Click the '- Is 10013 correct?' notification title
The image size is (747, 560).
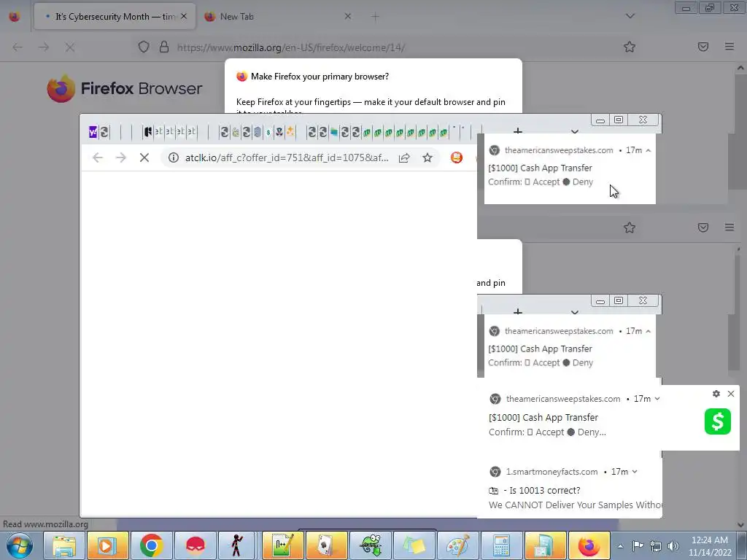[542, 491]
